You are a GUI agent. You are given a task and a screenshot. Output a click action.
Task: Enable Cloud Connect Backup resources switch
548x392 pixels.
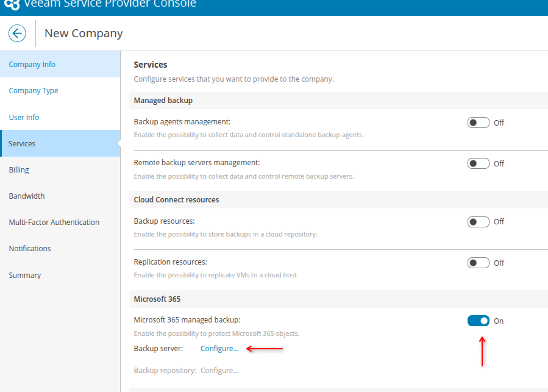[478, 222]
